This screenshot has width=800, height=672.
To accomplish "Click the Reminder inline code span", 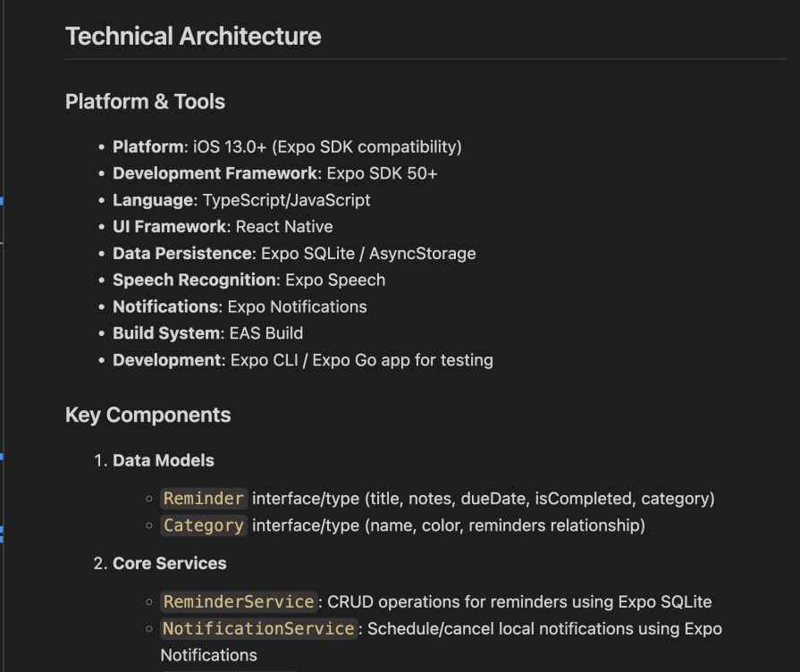I will click(203, 499).
